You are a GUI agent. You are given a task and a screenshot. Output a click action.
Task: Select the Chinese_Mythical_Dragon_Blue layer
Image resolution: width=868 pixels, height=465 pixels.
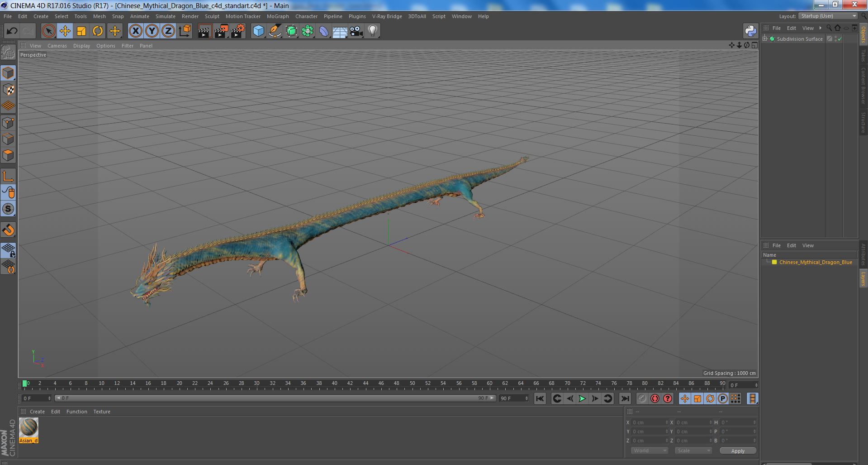pos(815,262)
